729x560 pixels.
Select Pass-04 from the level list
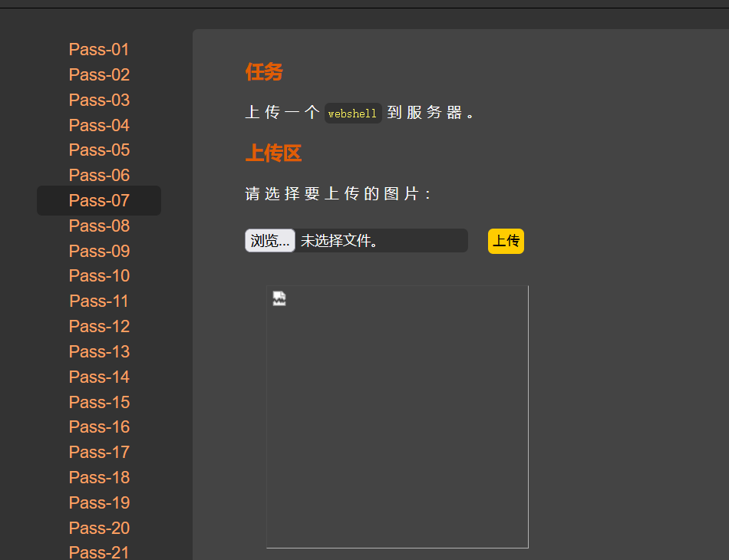pyautogui.click(x=99, y=125)
